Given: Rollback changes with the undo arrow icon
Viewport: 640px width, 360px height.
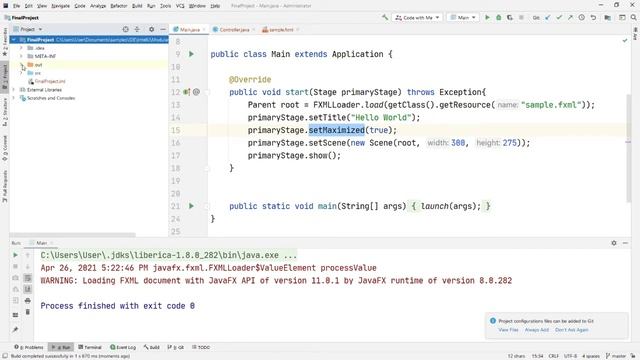Looking at the screenshot, I should 593,18.
